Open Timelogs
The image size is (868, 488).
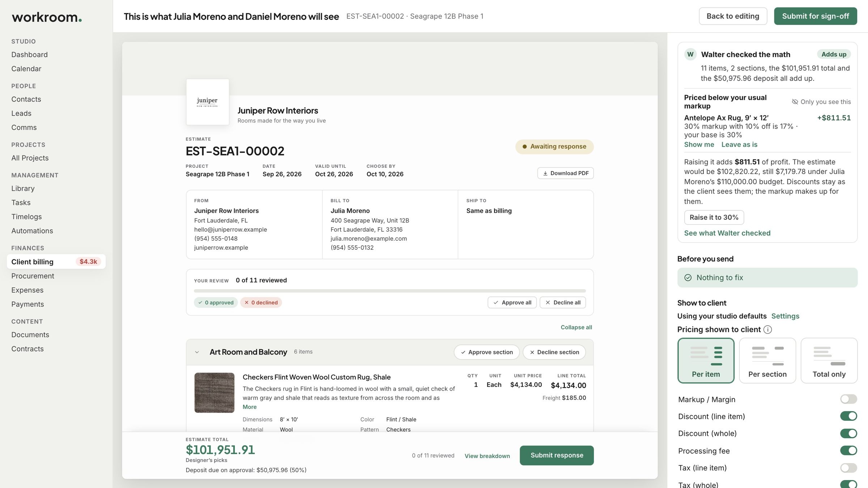click(x=26, y=217)
